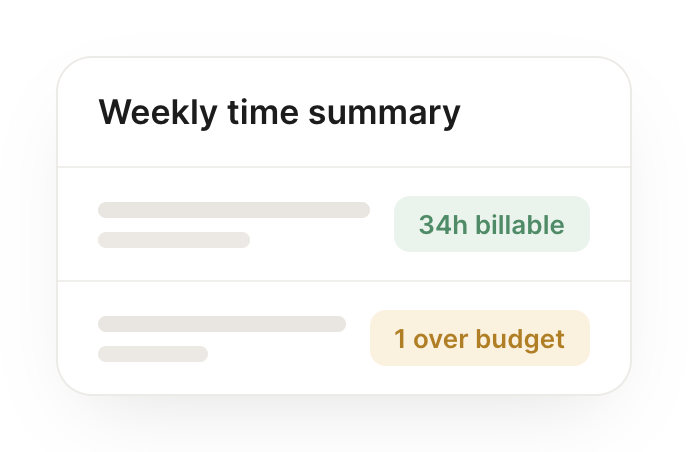688x452 pixels.
Task: Click the word "summary" in the card title
Action: (x=384, y=115)
